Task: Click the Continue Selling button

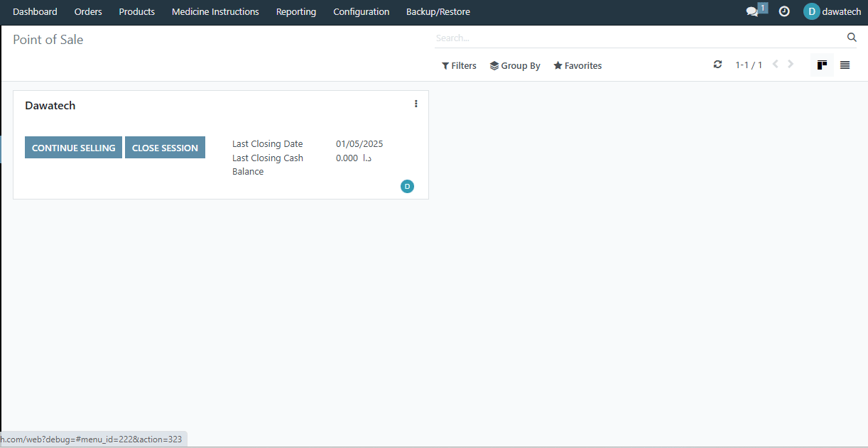Action: [73, 148]
